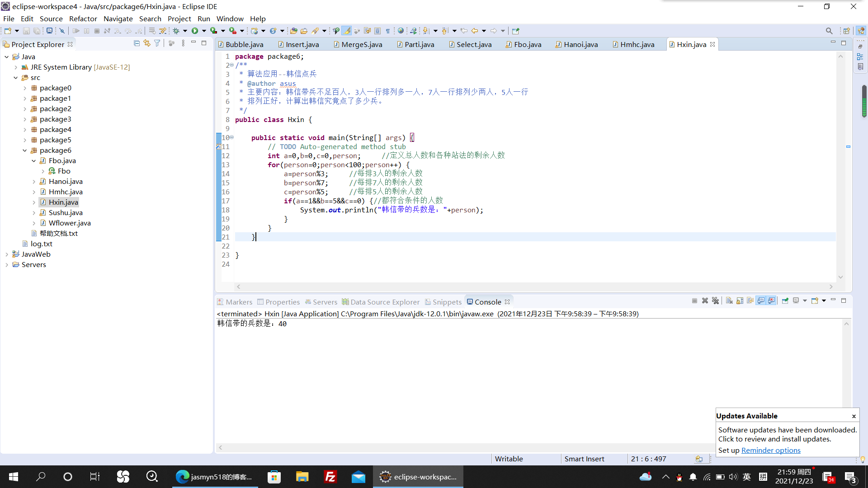Toggle Show Whitespace Characters pilcrow button

(387, 31)
